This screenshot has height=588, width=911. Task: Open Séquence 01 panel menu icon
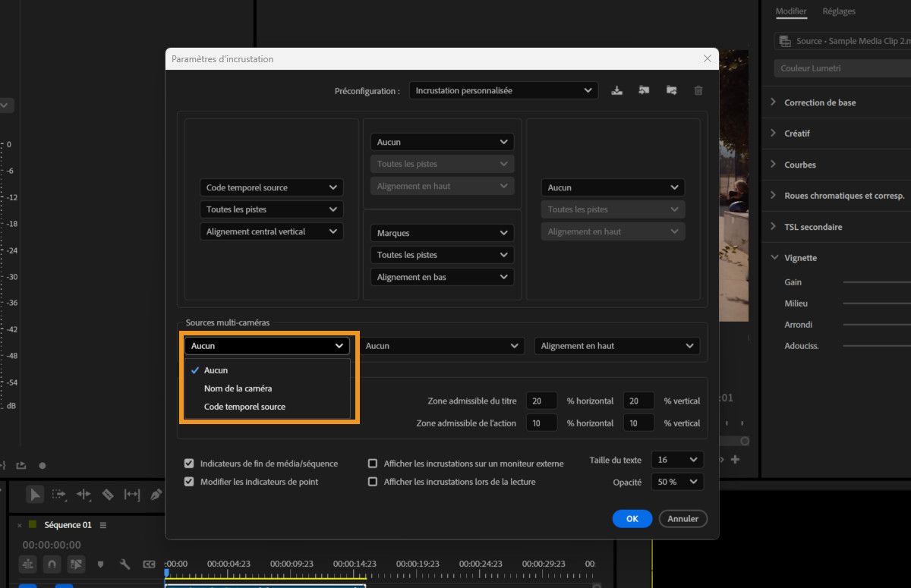[103, 525]
